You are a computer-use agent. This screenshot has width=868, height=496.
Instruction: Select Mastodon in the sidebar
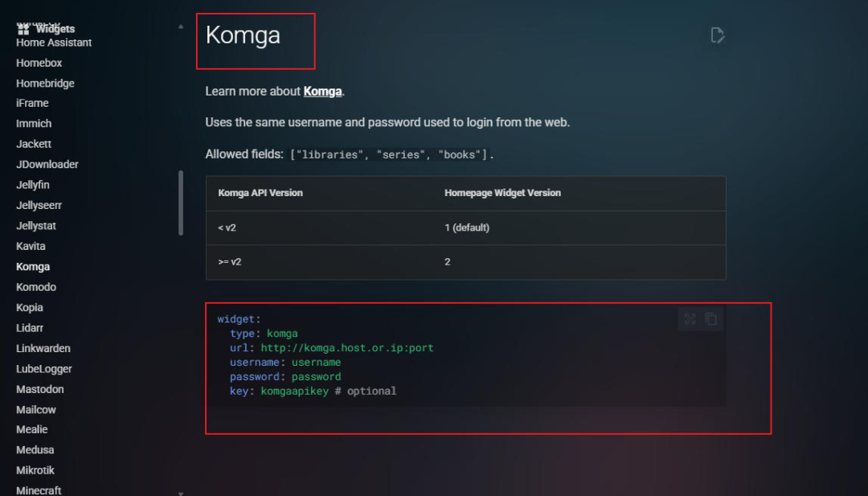click(x=40, y=390)
